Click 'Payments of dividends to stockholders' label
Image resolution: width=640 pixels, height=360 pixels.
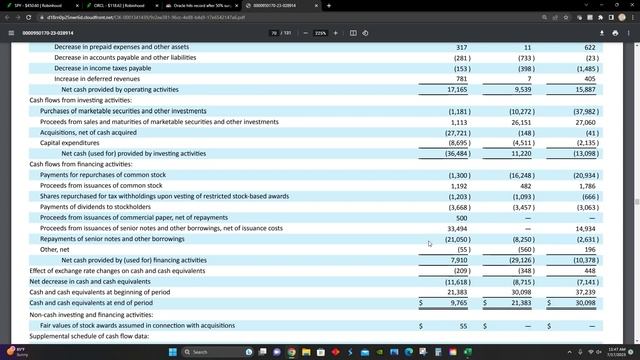coord(95,207)
